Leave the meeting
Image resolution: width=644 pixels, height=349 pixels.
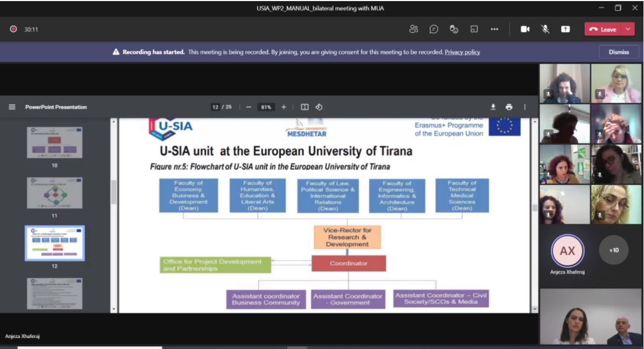coord(603,29)
